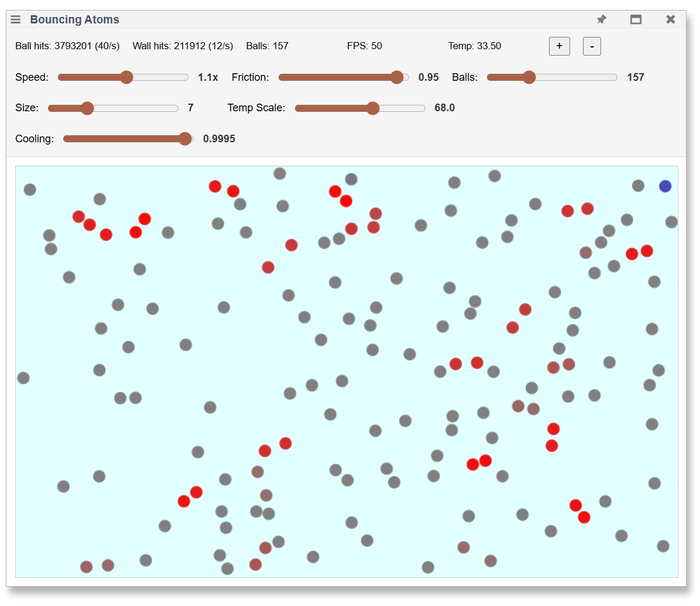Click the pin window icon
The image size is (700, 606).
pos(601,19)
